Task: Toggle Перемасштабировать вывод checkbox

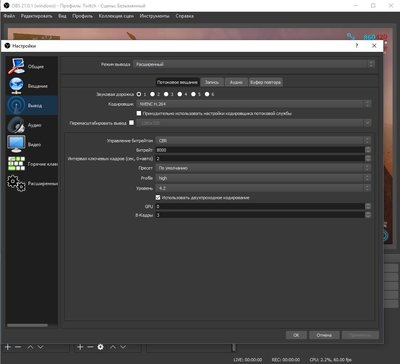Action: [131, 123]
